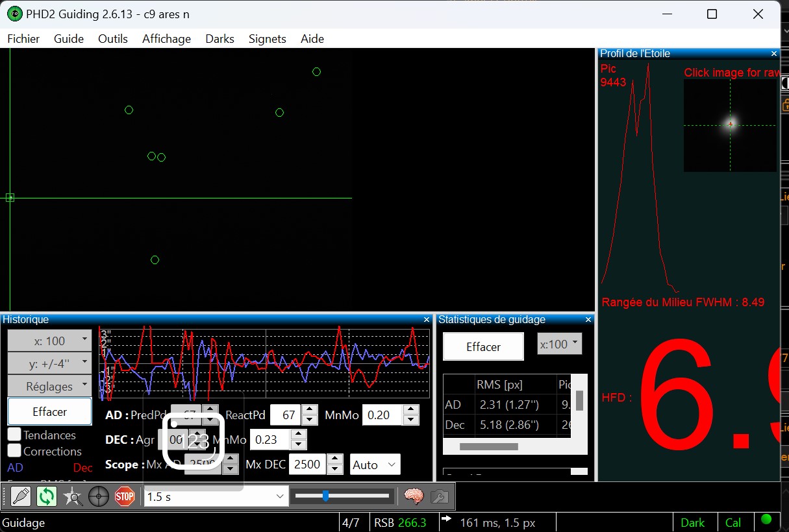The height and width of the screenshot is (532, 789).
Task: Open the brain advanced settings icon
Action: pos(414,497)
